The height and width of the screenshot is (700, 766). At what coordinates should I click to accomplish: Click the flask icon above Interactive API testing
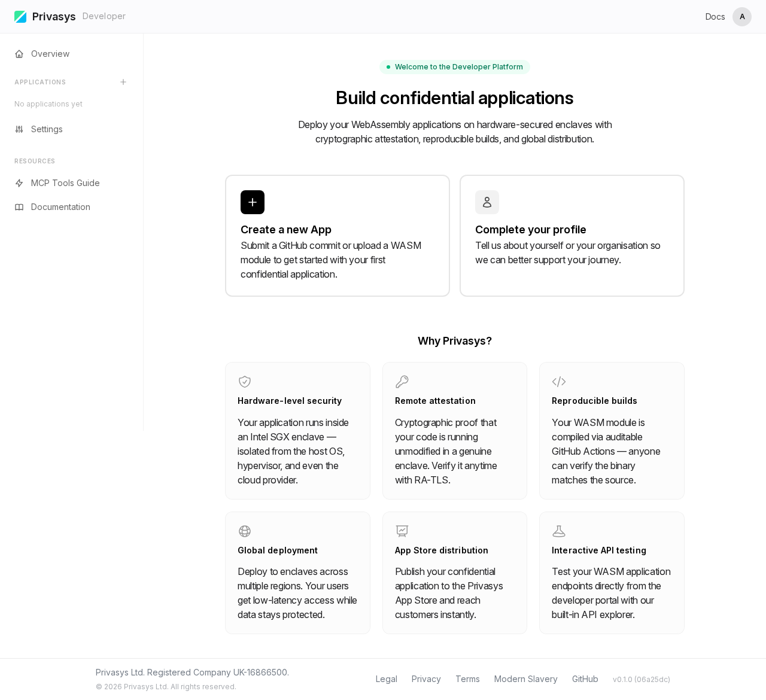559,531
